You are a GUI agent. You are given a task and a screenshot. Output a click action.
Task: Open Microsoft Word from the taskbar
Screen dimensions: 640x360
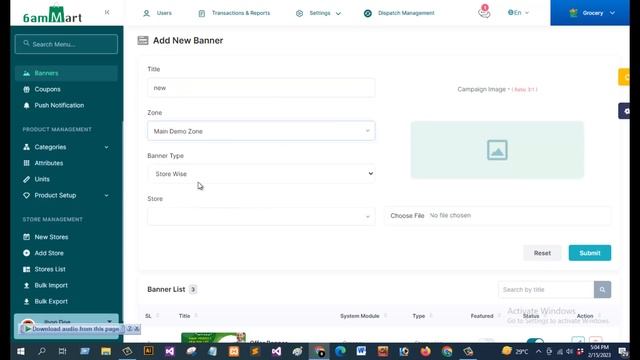tap(361, 351)
